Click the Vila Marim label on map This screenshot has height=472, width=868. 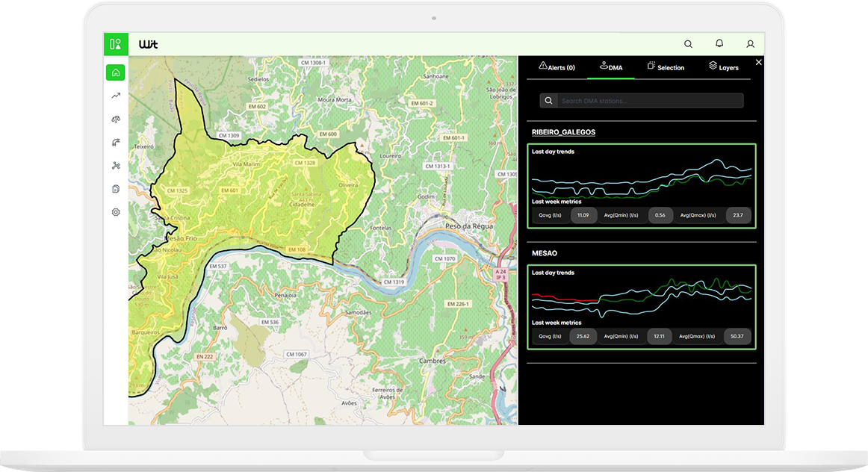pyautogui.click(x=246, y=164)
